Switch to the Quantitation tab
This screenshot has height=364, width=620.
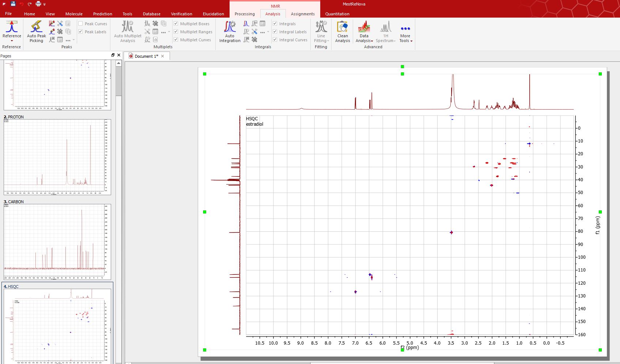coord(337,14)
